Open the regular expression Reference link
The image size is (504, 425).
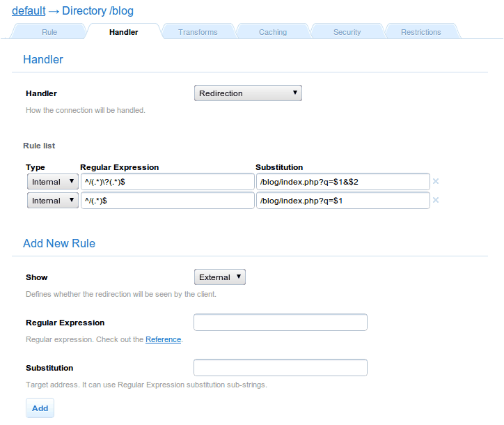point(163,339)
